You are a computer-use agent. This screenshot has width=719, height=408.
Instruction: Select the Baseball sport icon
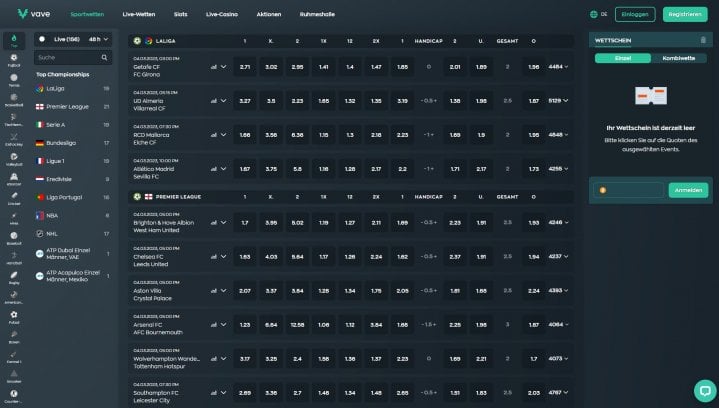click(x=14, y=238)
